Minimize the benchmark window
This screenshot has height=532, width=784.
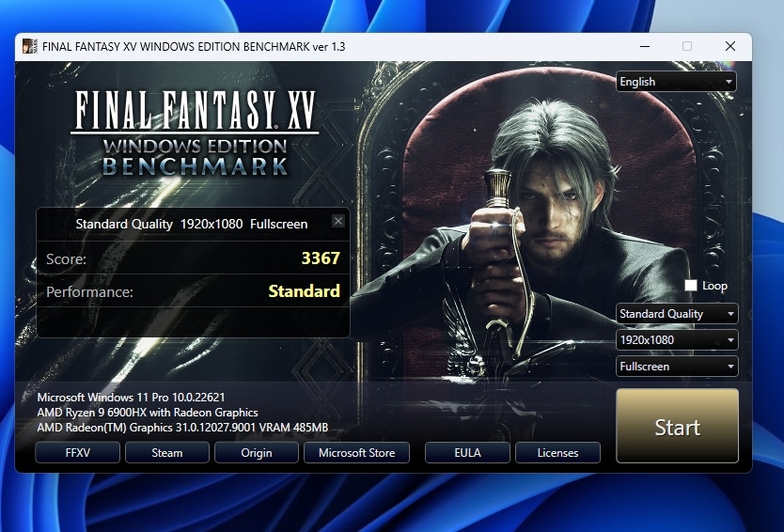tap(644, 47)
